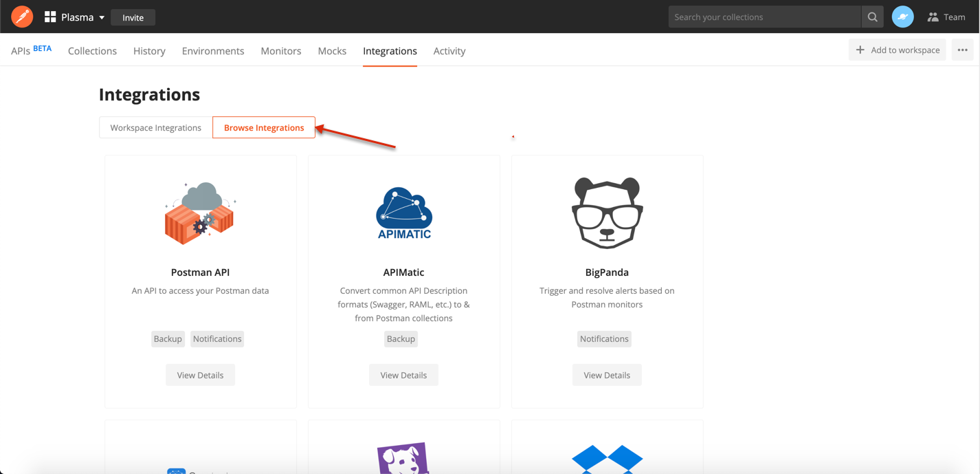Screen dimensions: 980x474
Task: Click the Dropbox logo
Action: click(x=607, y=459)
